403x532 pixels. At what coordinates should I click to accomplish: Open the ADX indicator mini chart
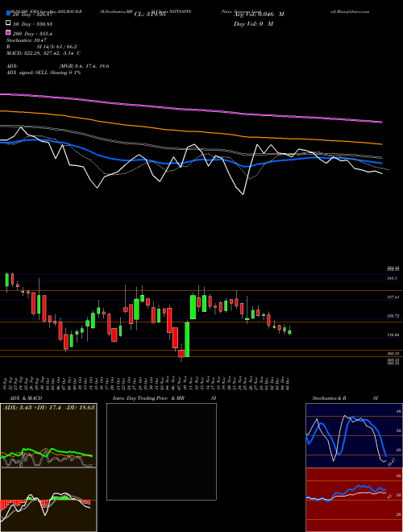click(48, 435)
